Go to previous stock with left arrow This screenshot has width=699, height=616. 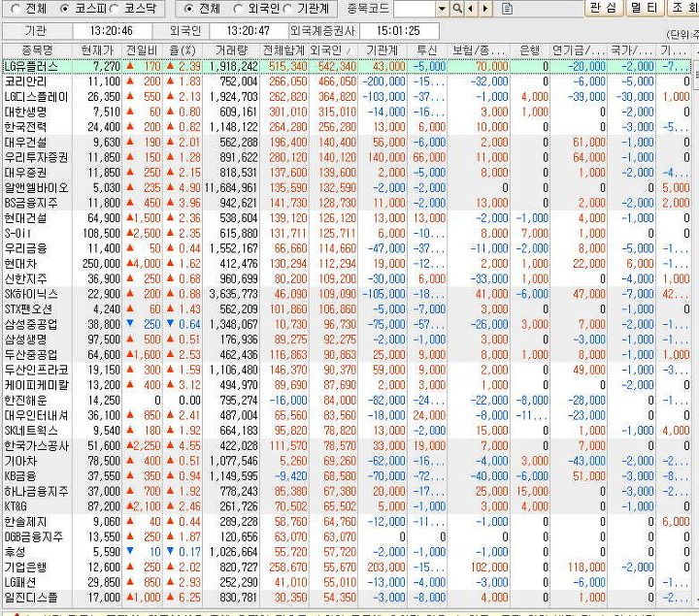pyautogui.click(x=470, y=9)
